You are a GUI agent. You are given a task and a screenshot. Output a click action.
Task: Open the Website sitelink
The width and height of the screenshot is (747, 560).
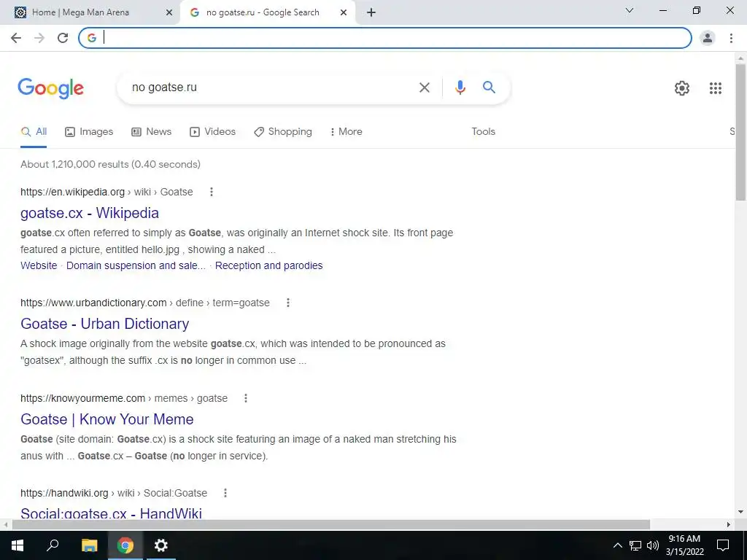(39, 265)
